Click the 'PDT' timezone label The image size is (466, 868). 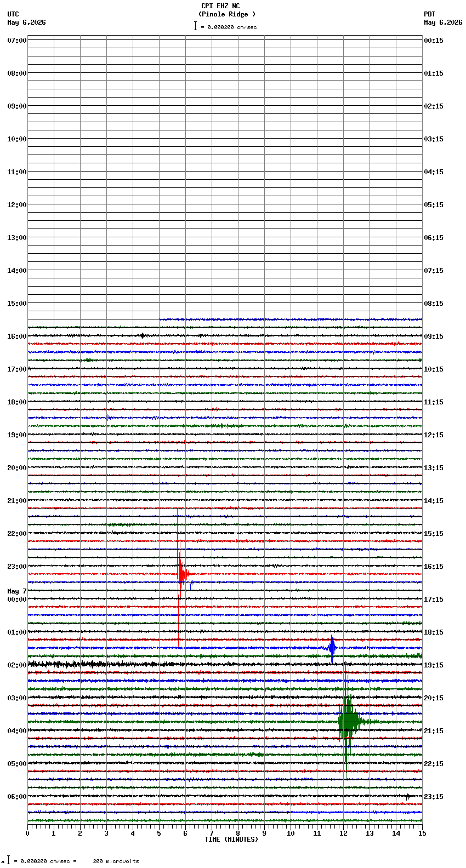pyautogui.click(x=429, y=14)
